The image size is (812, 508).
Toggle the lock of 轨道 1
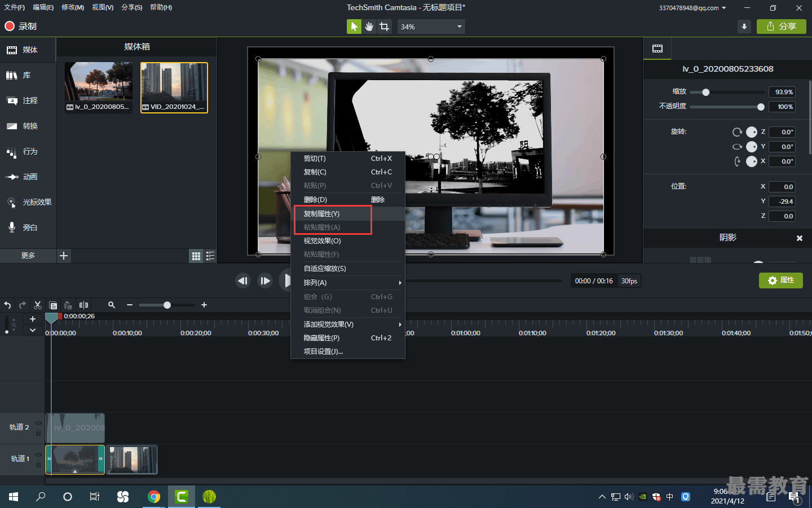tap(38, 465)
